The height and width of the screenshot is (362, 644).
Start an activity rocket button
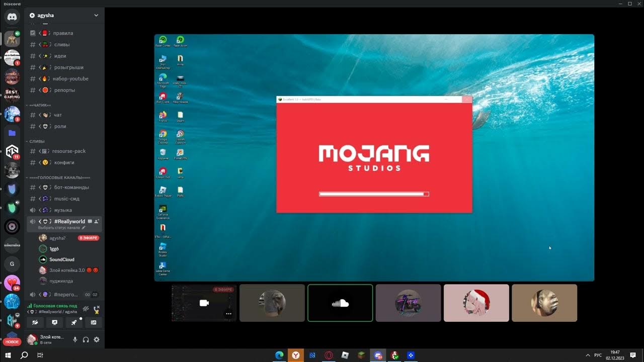coord(74,322)
